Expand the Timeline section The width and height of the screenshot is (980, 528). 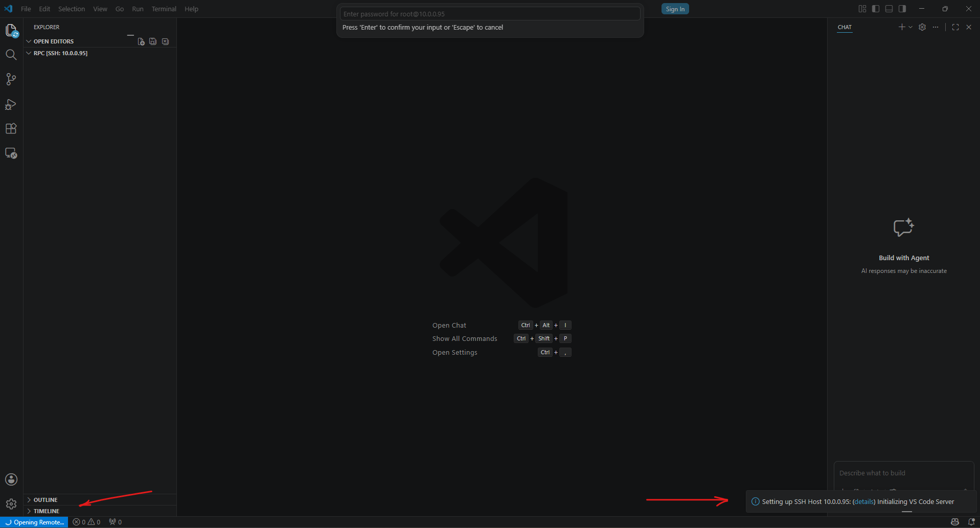[29, 511]
